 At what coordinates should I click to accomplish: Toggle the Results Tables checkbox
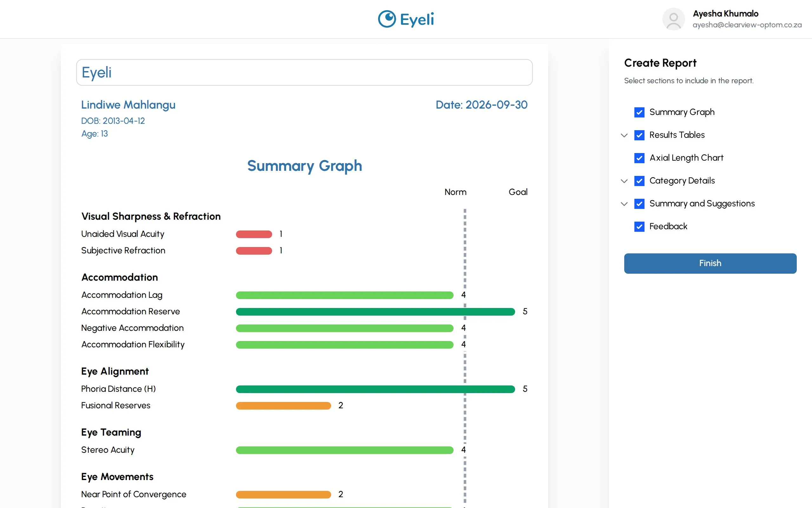pos(639,135)
